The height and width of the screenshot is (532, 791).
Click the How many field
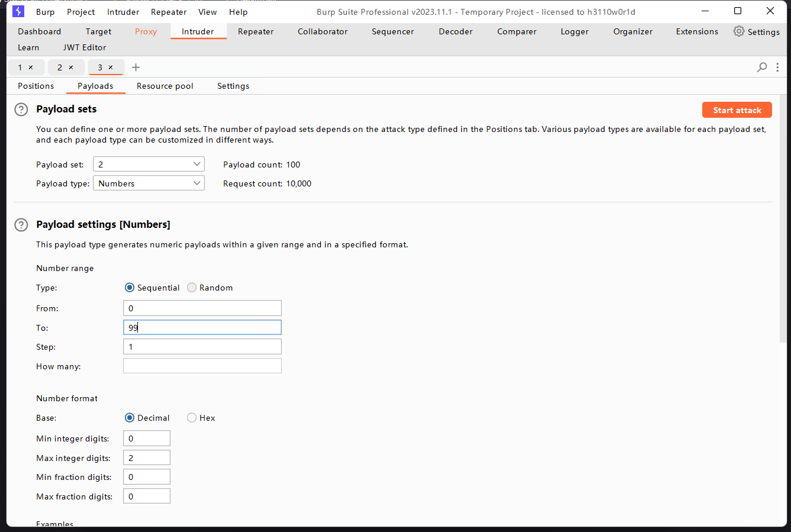(202, 366)
